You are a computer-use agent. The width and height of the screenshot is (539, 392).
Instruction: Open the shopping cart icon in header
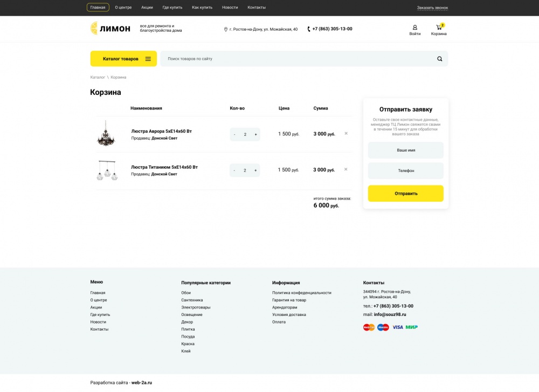coord(439,27)
